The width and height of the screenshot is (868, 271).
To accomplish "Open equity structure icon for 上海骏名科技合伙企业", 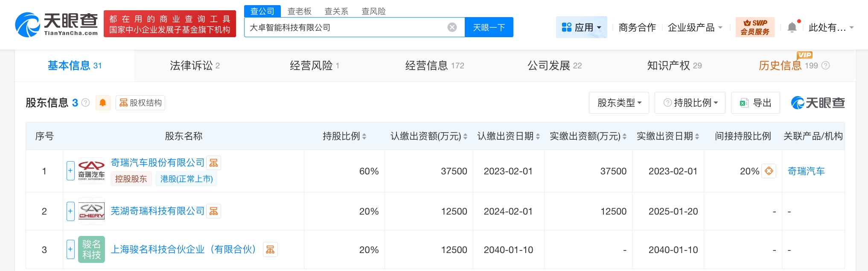I will 270,250.
